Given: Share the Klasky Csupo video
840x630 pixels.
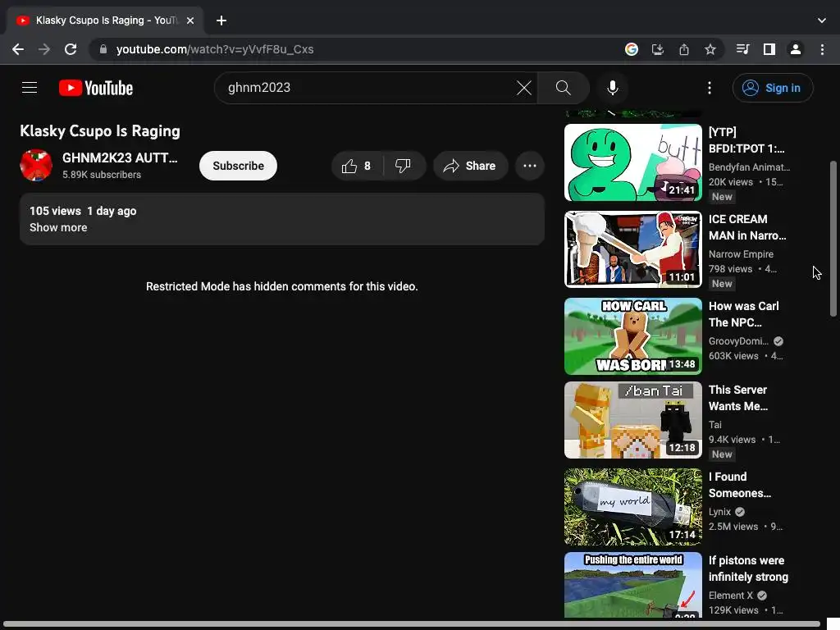Looking at the screenshot, I should [x=470, y=166].
